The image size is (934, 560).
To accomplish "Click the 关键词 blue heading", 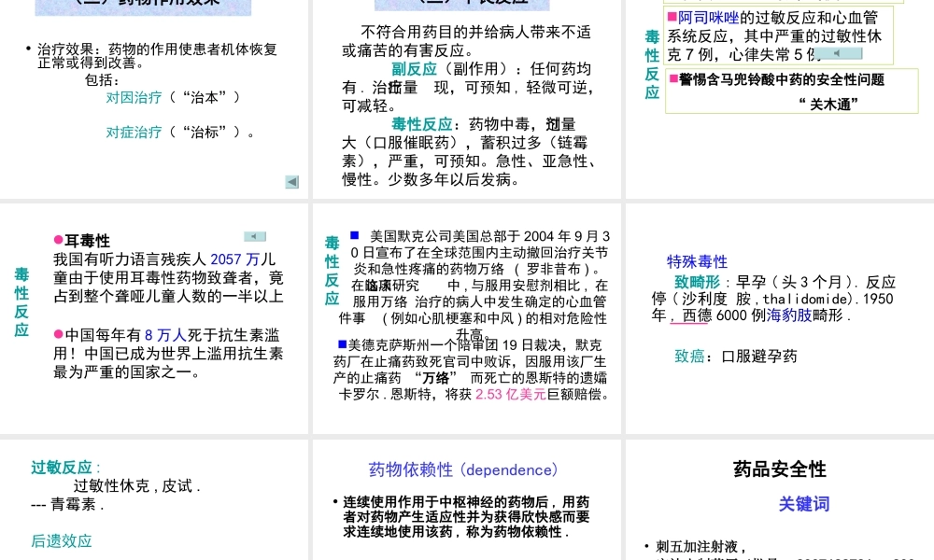I will [803, 504].
